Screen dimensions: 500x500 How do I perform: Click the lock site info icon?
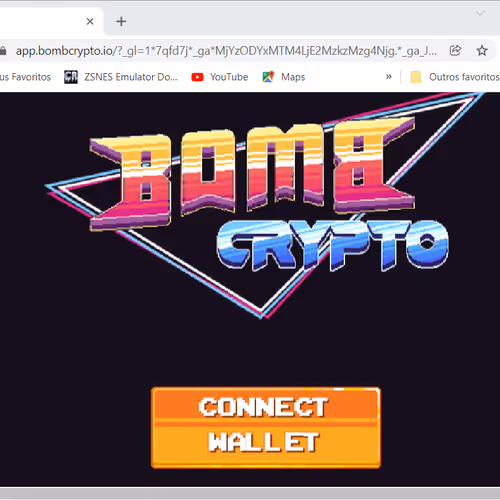(3, 51)
